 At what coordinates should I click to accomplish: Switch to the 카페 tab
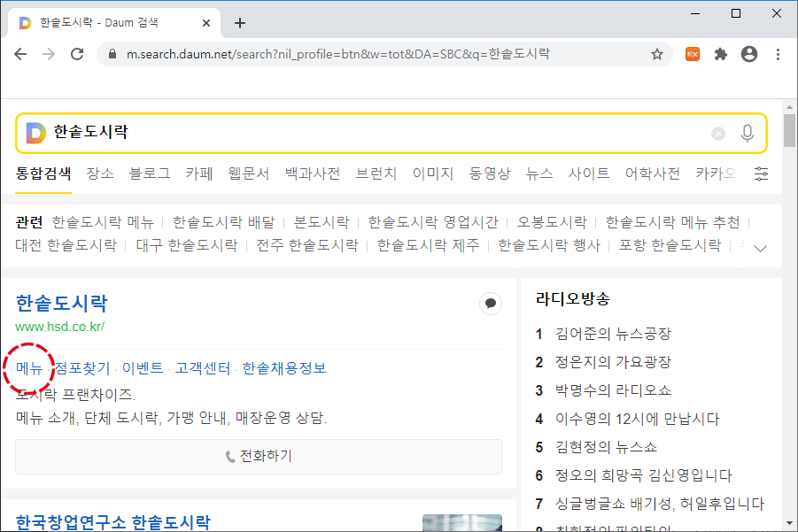[199, 174]
